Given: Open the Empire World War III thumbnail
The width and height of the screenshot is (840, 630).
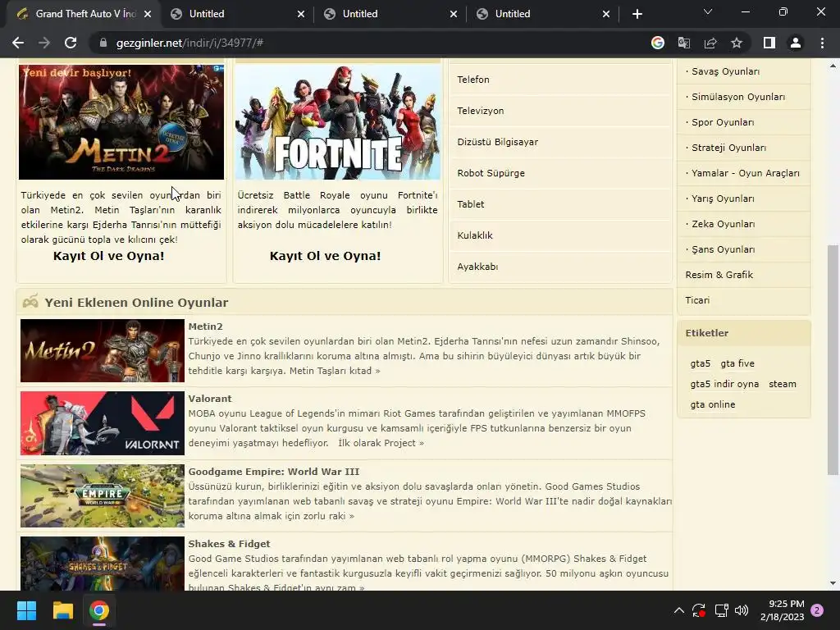Looking at the screenshot, I should coord(103,496).
